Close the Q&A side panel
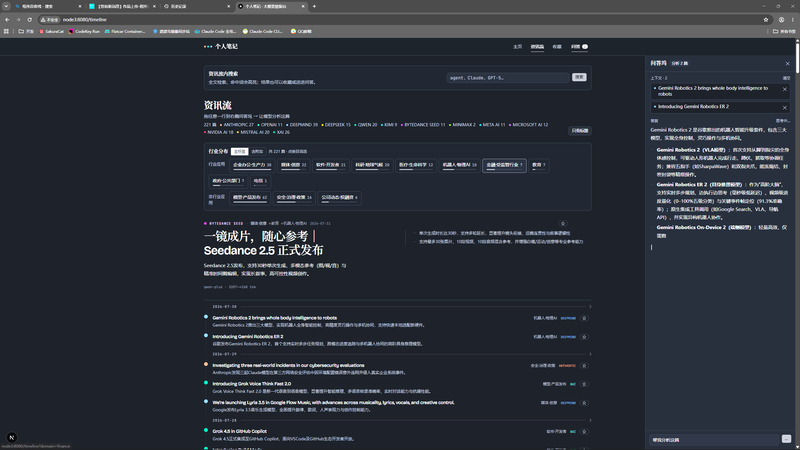The width and height of the screenshot is (800, 450). click(x=787, y=64)
